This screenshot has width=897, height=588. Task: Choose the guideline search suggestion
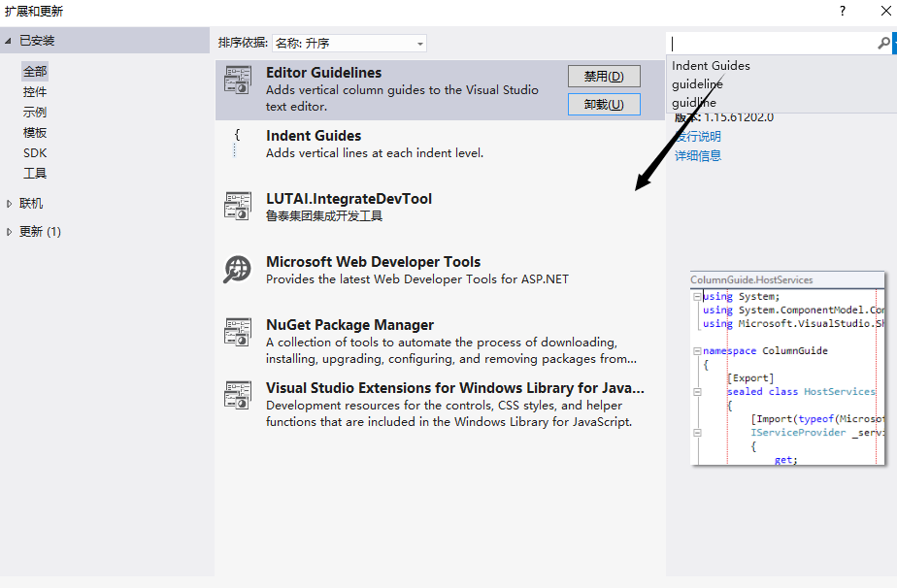coord(697,84)
